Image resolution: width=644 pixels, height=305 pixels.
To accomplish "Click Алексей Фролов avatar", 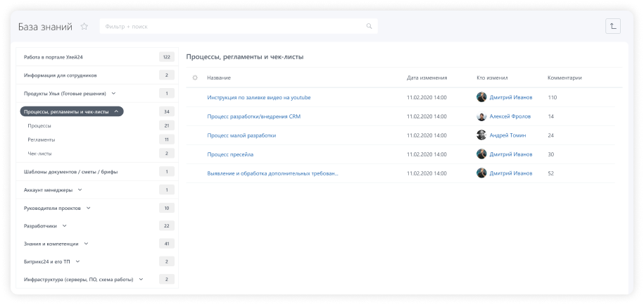I will click(481, 116).
